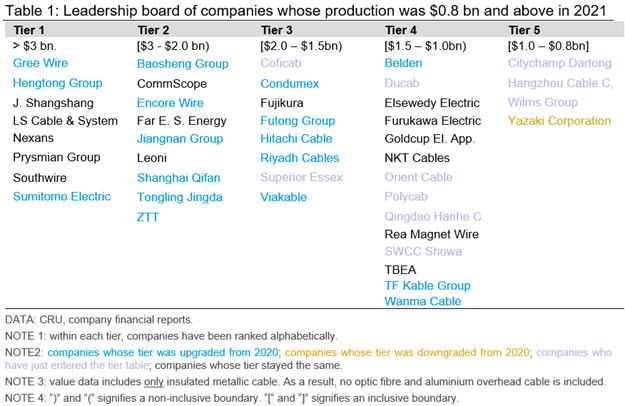The height and width of the screenshot is (406, 625).
Task: Click the Riyadh Cables entry
Action: pos(298,158)
